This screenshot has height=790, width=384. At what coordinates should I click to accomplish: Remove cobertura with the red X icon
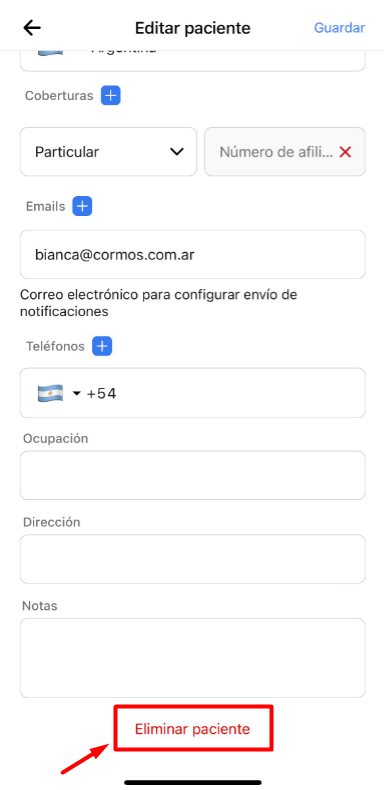point(345,152)
